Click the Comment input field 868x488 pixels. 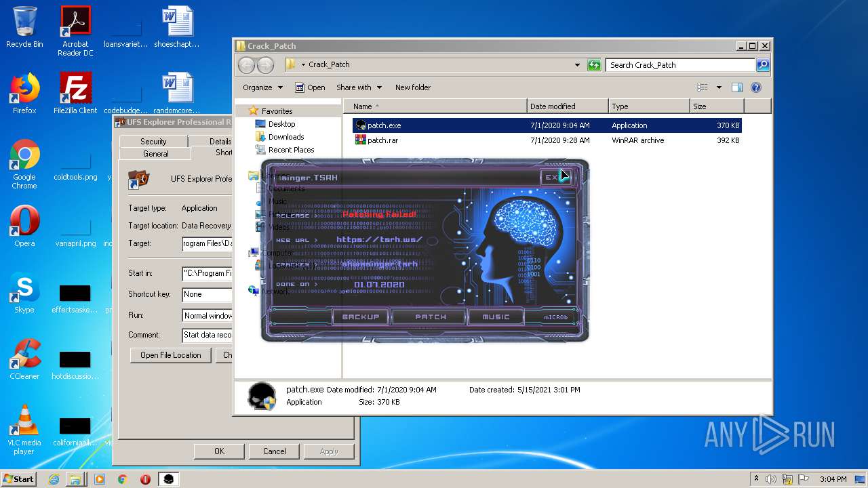click(207, 335)
